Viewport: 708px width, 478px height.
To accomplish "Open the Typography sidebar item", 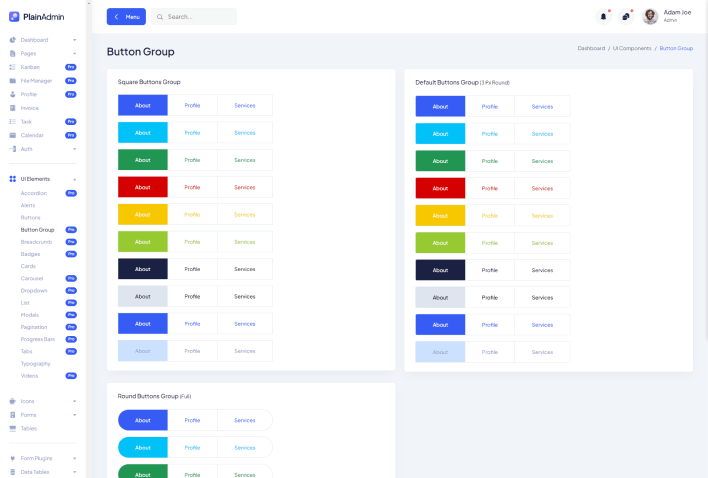I will [x=35, y=363].
